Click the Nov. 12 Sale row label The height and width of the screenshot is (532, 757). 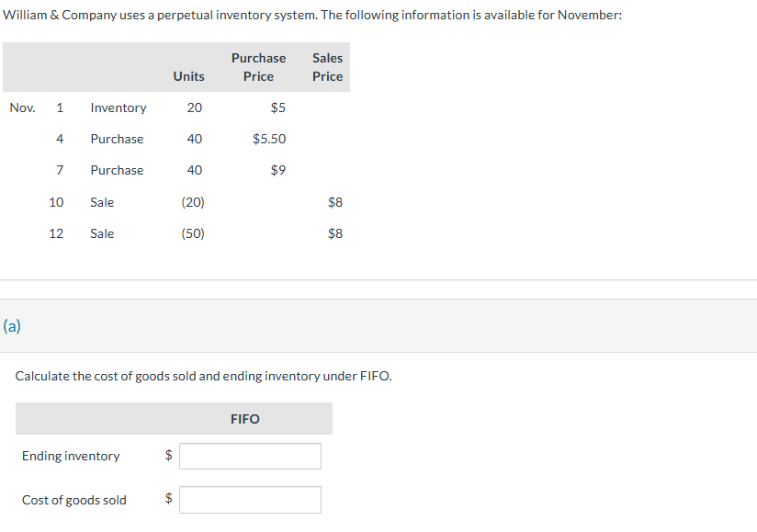(x=102, y=233)
